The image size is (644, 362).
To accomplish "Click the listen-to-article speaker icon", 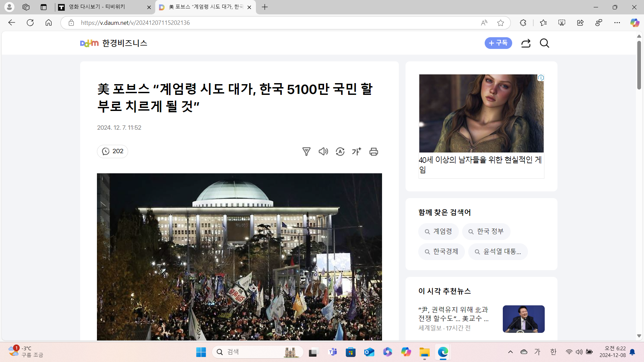I will [323, 152].
